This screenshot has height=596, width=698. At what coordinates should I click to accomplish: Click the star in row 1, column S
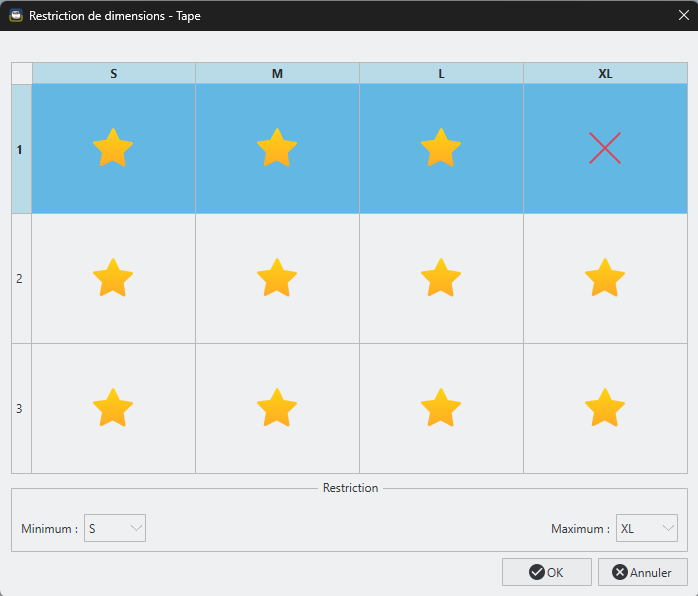click(x=113, y=148)
